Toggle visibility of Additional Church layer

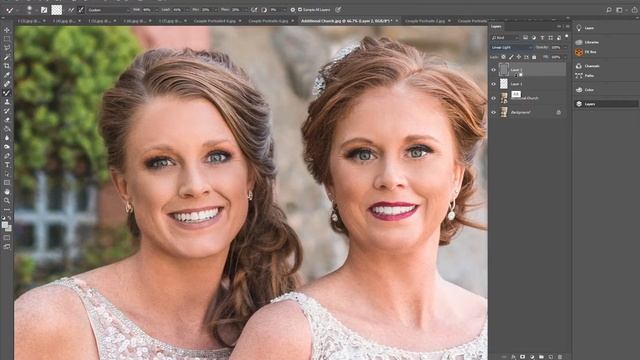click(493, 98)
